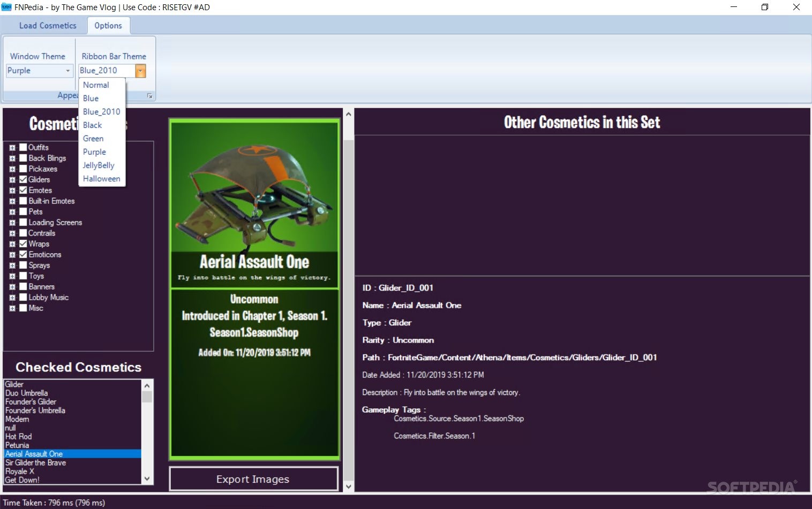Click checked cosmetics list scroll up arrow
Image resolution: width=812 pixels, height=509 pixels.
pyautogui.click(x=147, y=385)
